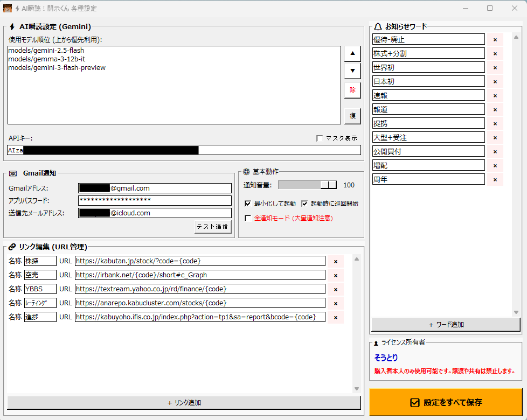This screenshot has height=420, width=527.
Task: Click the Gmailアドレス input field
Action: coord(155,188)
